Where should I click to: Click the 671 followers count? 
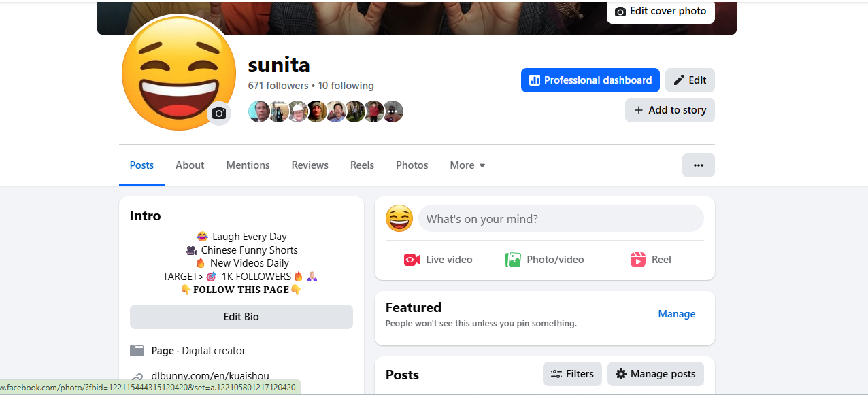tap(278, 86)
